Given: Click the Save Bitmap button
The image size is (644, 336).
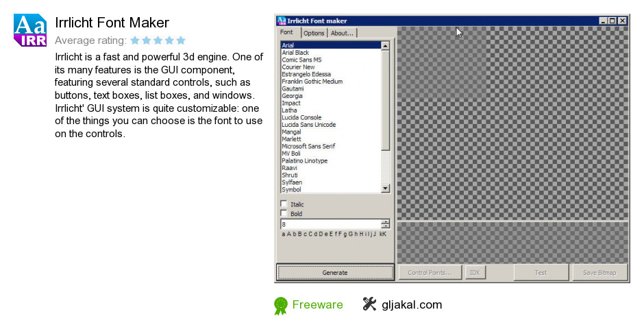Looking at the screenshot, I should [x=599, y=273].
